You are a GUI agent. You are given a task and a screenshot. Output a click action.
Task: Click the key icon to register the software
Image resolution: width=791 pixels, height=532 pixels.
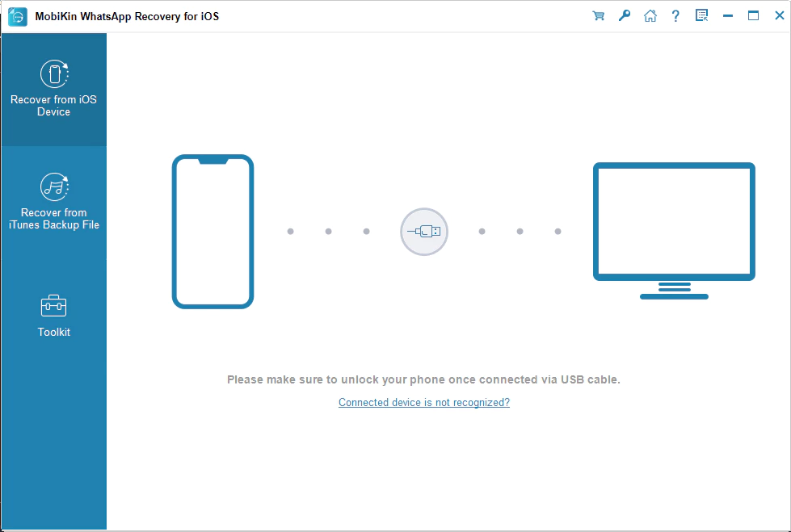(624, 15)
